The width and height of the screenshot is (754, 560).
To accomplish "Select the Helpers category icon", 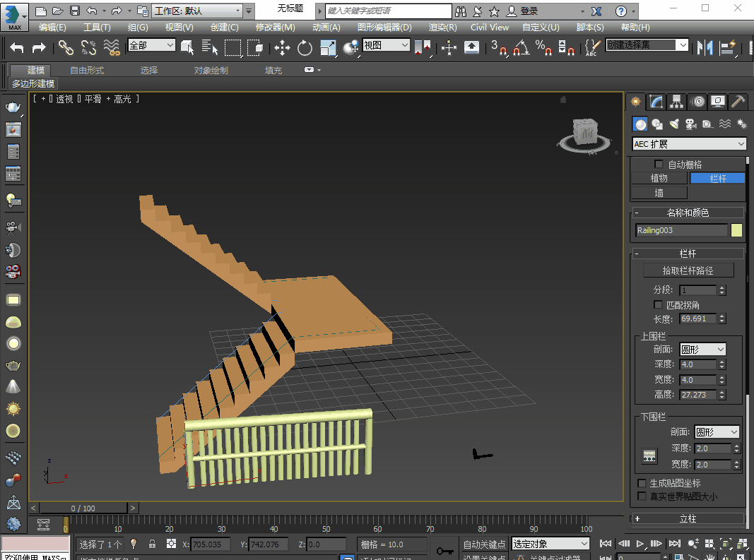I will tap(708, 124).
